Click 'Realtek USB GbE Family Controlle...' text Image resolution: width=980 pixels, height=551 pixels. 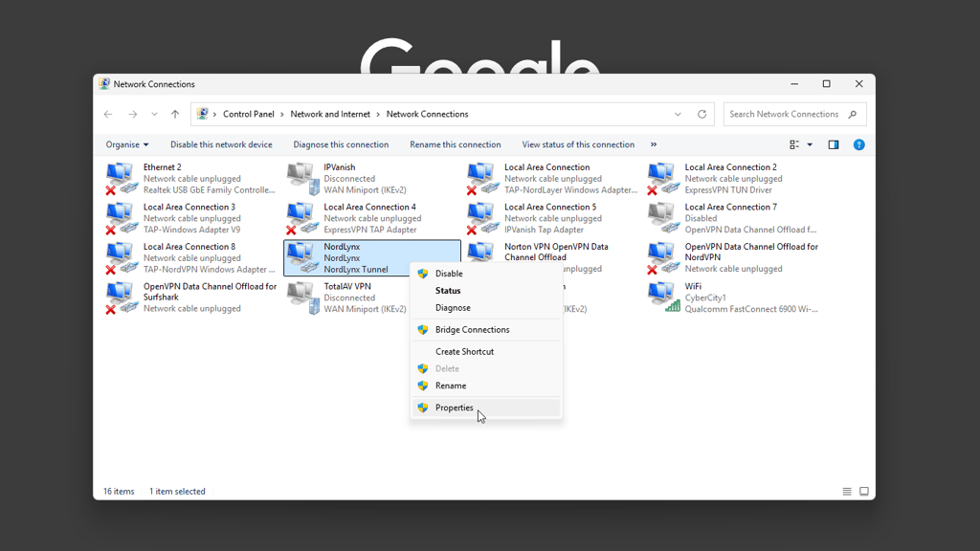pyautogui.click(x=209, y=190)
